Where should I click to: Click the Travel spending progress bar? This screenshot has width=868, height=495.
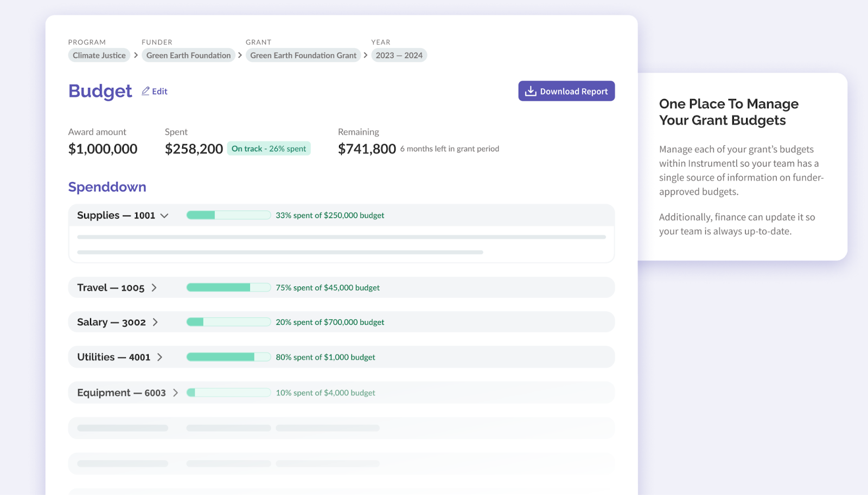pyautogui.click(x=228, y=287)
